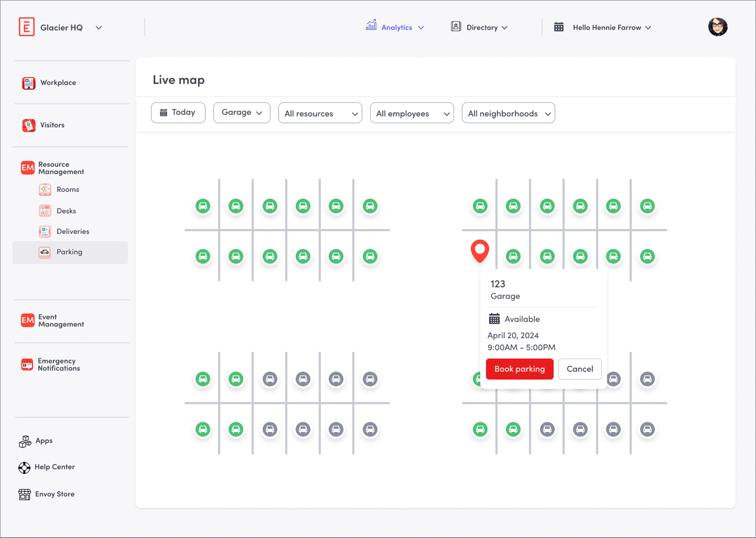Select the top-right green parking spot on the map
756x538 pixels.
click(x=647, y=206)
